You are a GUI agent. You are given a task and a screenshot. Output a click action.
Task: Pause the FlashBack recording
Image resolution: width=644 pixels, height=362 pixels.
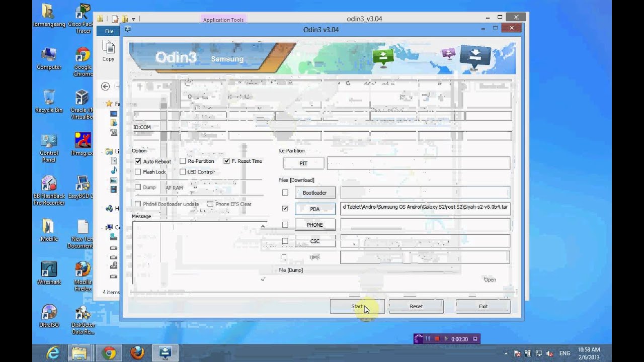428,339
